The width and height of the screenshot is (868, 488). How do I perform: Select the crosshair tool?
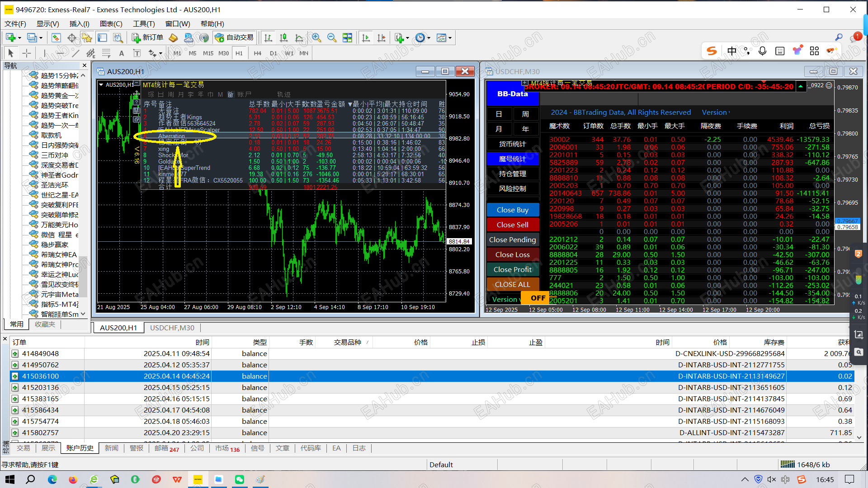click(27, 53)
